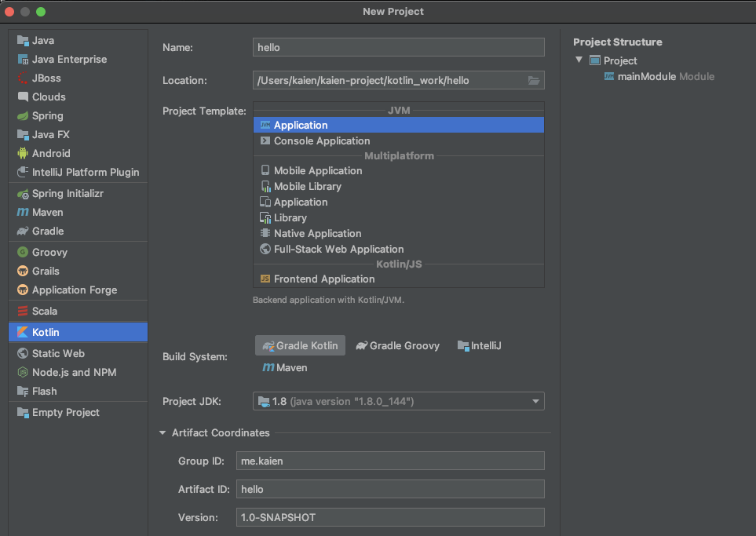This screenshot has height=536, width=756.
Task: Select the Clouds icon in the list
Action: coord(23,97)
